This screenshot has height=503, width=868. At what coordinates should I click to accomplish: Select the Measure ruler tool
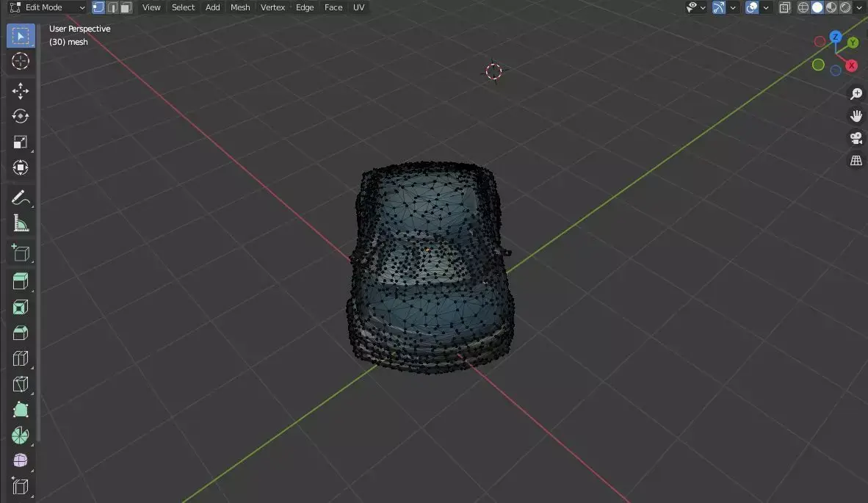pos(21,223)
